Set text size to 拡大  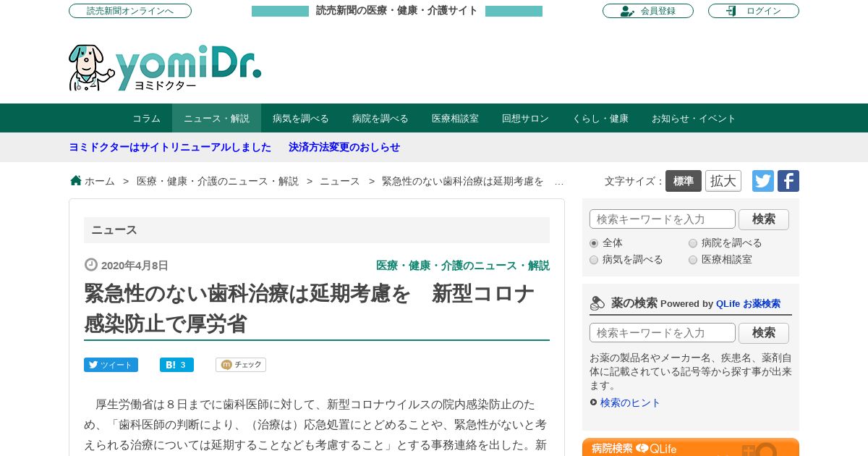723,181
